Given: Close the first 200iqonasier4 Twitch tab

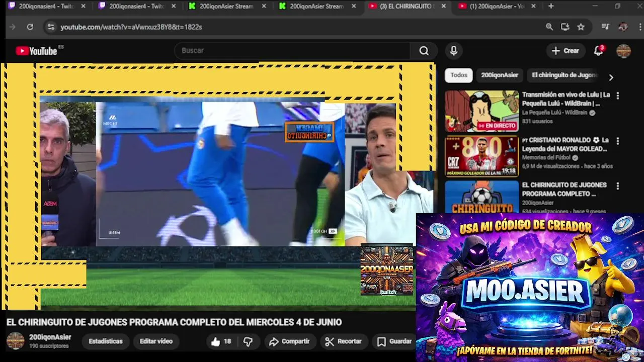Looking at the screenshot, I should tap(83, 6).
